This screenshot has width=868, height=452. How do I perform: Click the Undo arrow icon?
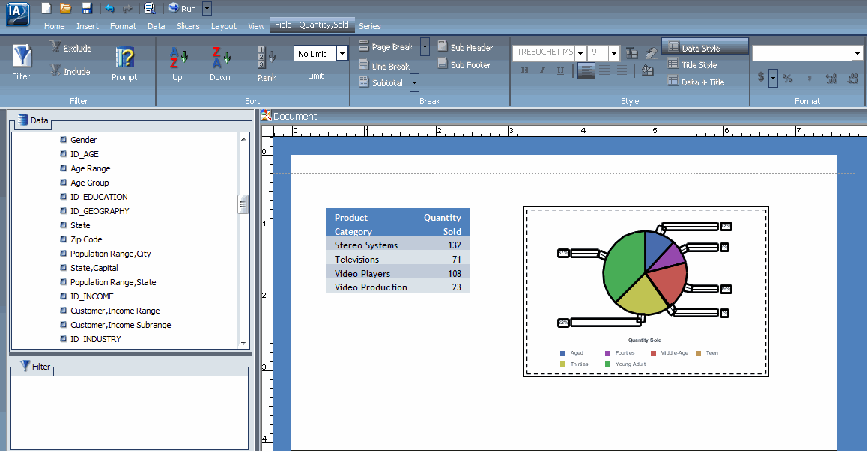[109, 8]
